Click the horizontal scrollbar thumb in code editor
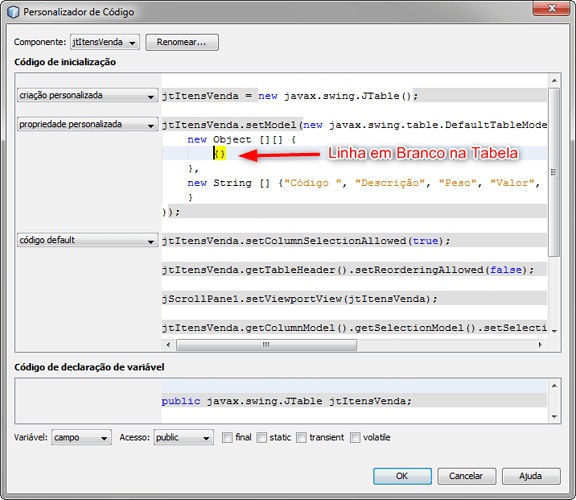 [266, 345]
